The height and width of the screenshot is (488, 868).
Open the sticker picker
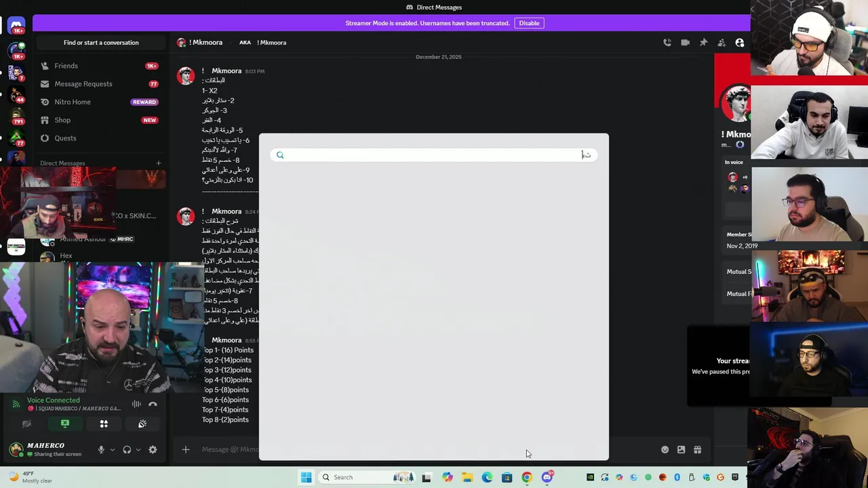pyautogui.click(x=681, y=449)
